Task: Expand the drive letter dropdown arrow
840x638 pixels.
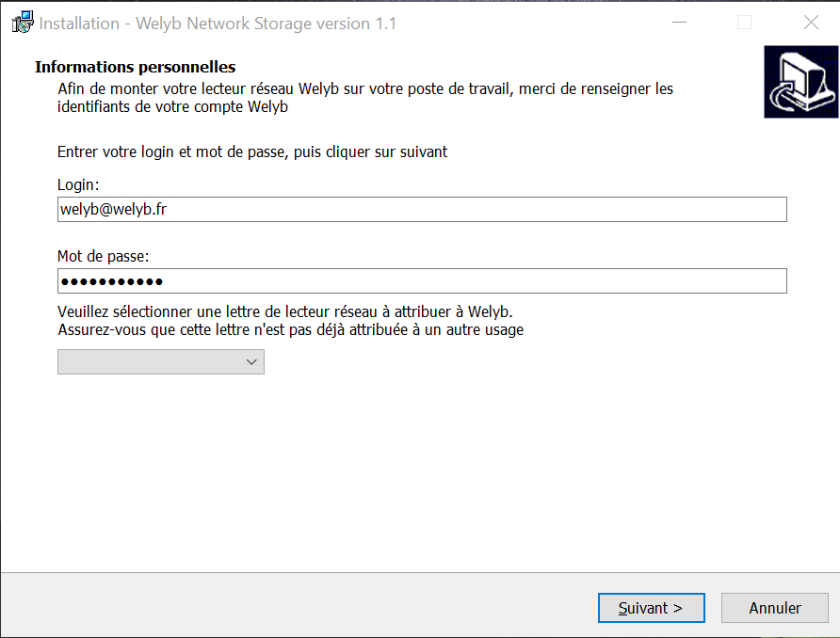Action: click(251, 362)
